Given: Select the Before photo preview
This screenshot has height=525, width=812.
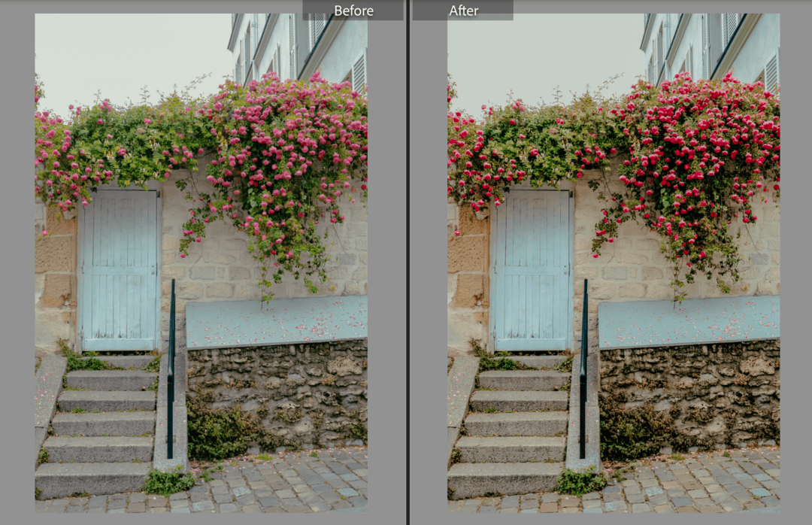Looking at the screenshot, I should 201,262.
